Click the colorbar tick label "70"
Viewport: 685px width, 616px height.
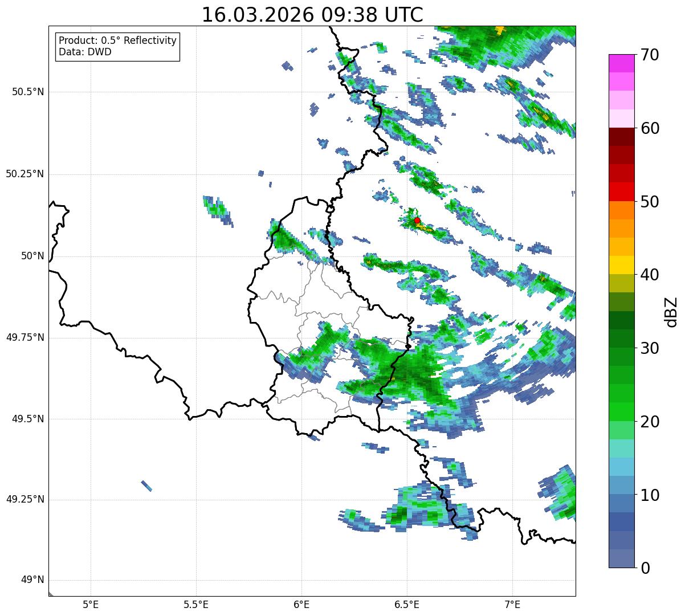tap(650, 55)
